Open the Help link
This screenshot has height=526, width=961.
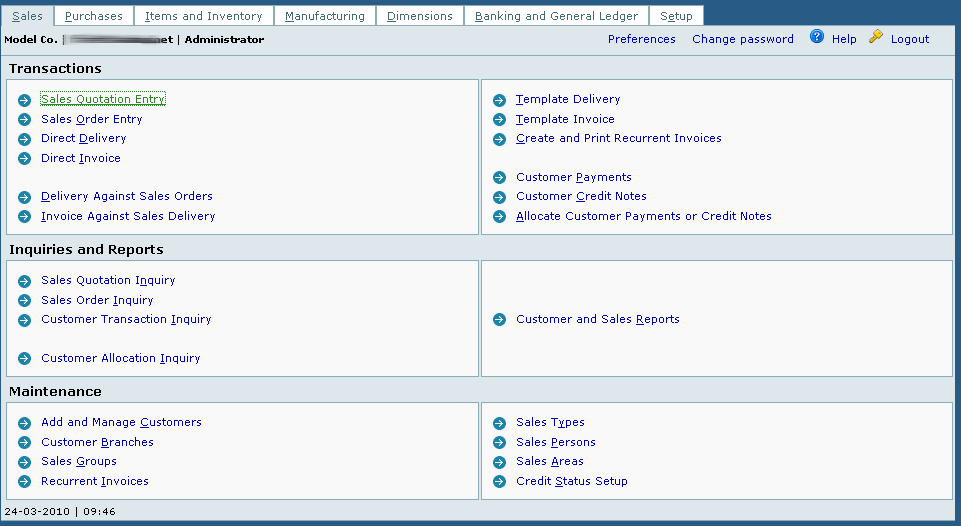(844, 39)
